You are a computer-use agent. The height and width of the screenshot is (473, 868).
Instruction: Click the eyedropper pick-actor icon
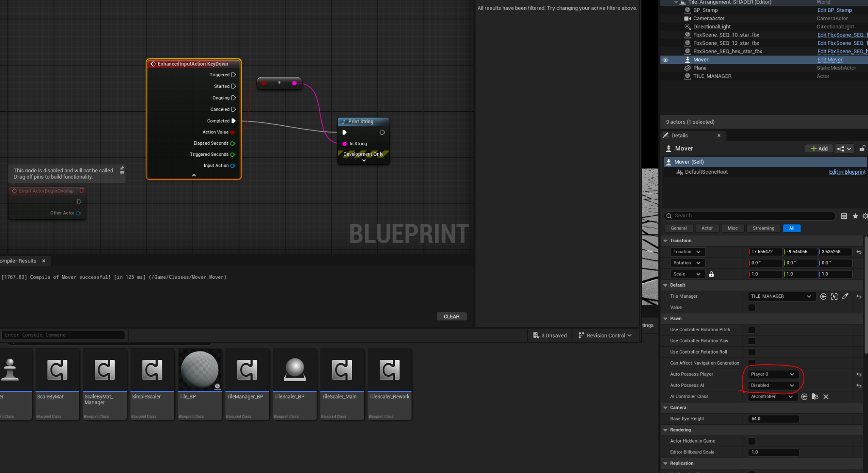845,296
